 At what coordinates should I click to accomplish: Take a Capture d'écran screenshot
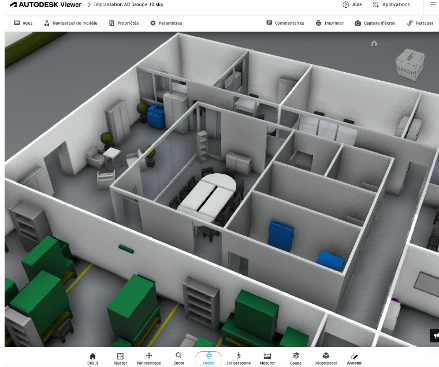pyautogui.click(x=375, y=23)
